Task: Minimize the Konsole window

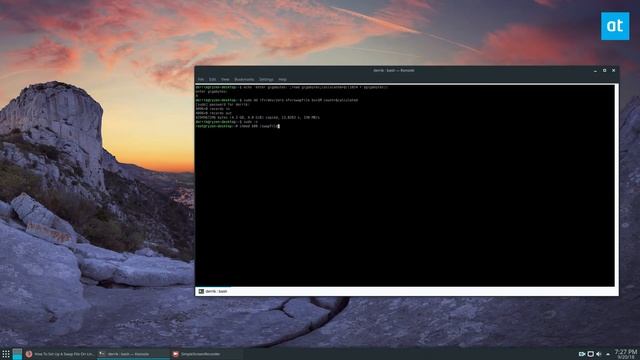Action: coord(596,71)
